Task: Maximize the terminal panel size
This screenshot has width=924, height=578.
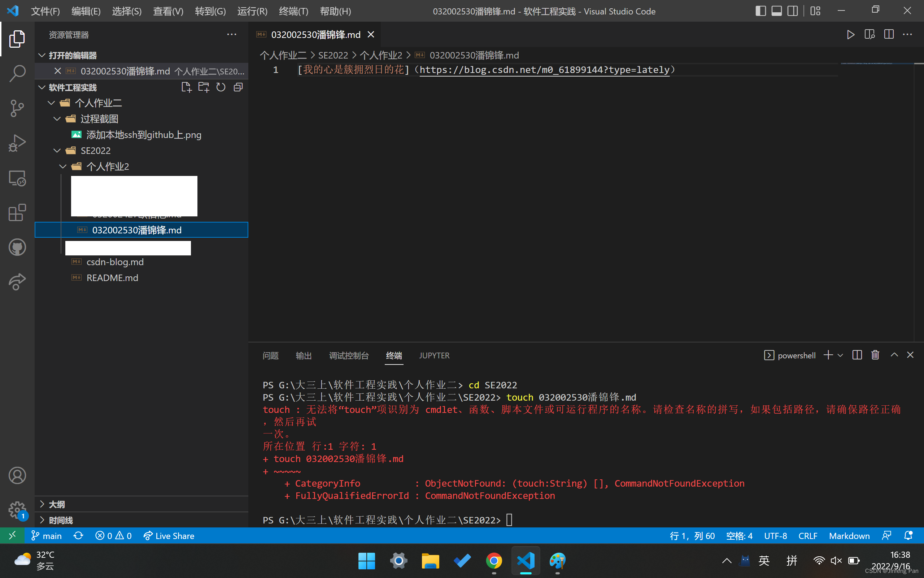Action: 894,355
